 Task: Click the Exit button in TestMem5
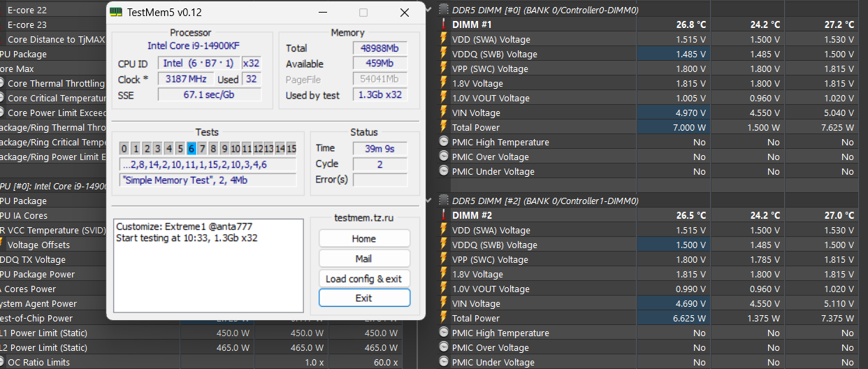coord(363,298)
